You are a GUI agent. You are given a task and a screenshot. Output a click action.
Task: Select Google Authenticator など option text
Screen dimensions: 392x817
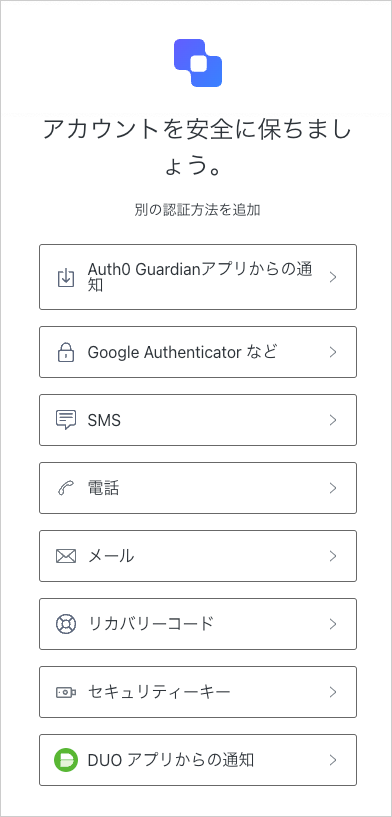coord(182,353)
